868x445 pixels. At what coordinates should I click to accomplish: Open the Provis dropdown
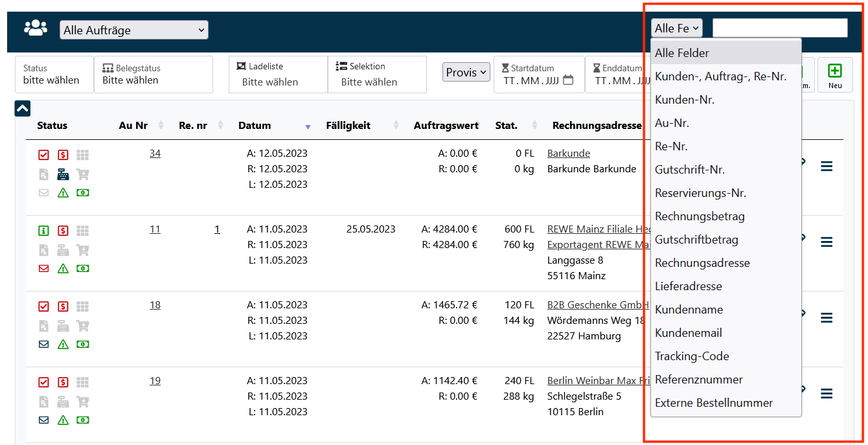coord(466,72)
